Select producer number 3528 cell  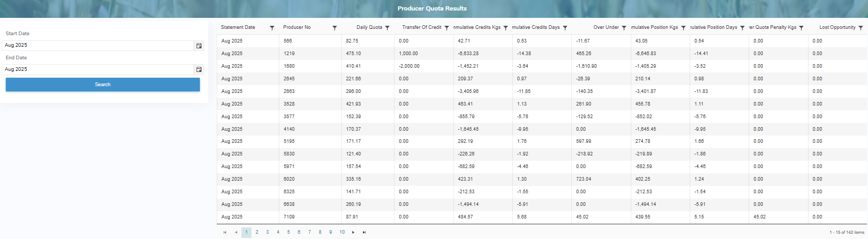click(x=310, y=104)
